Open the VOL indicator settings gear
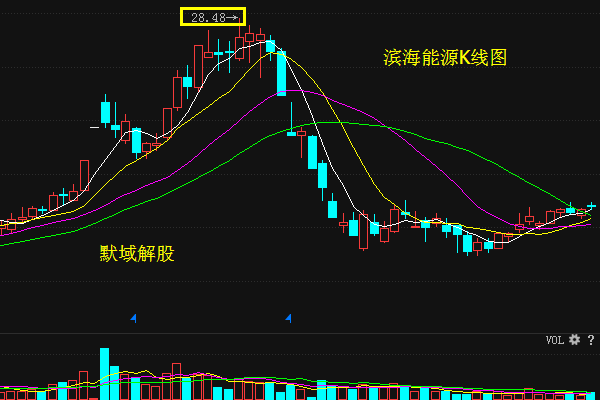The width and height of the screenshot is (600, 400). (x=574, y=340)
